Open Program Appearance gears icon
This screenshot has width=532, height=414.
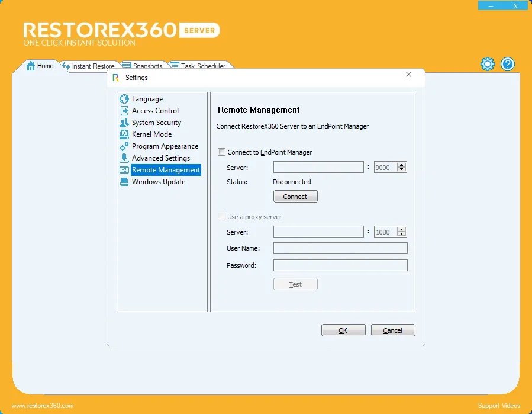[x=124, y=146]
